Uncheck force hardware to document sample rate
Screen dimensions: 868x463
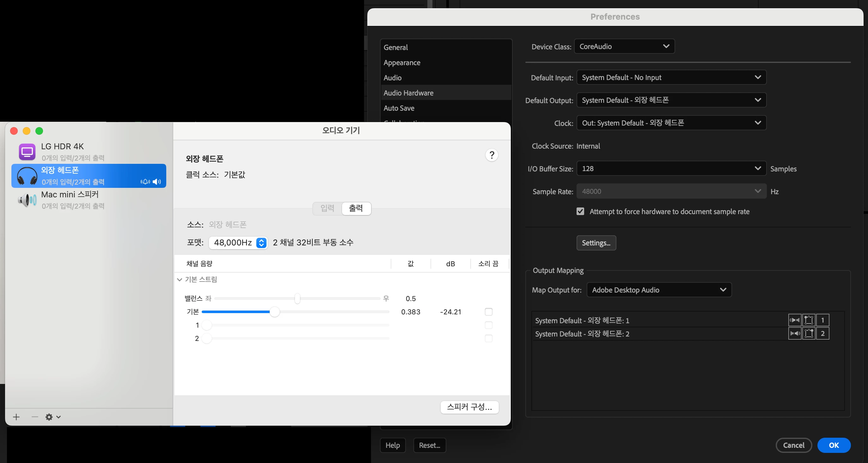pos(580,212)
